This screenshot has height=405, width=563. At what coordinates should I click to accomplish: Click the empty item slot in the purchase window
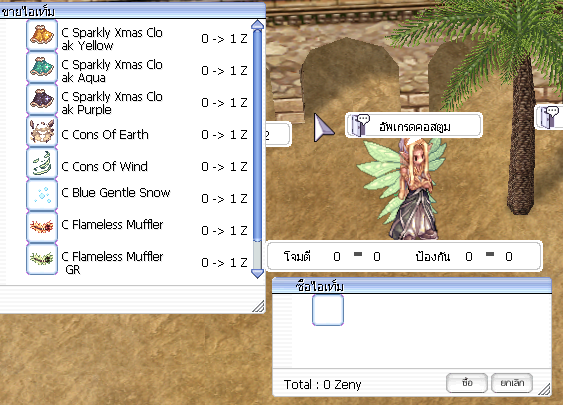[328, 310]
